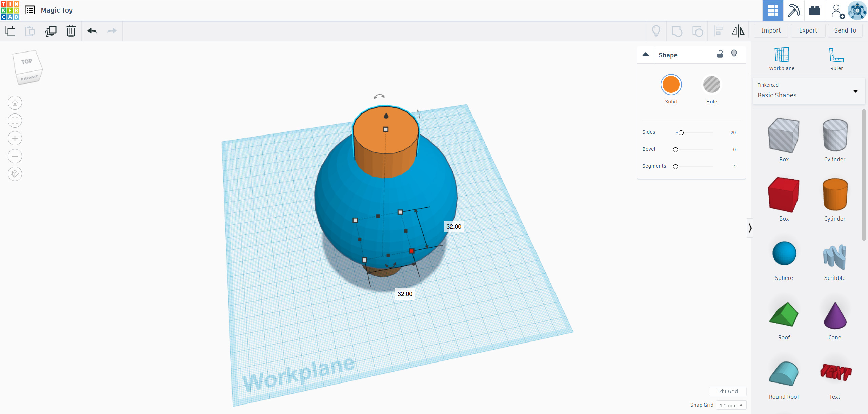Open the Export menu
868x414 pixels.
coord(808,30)
